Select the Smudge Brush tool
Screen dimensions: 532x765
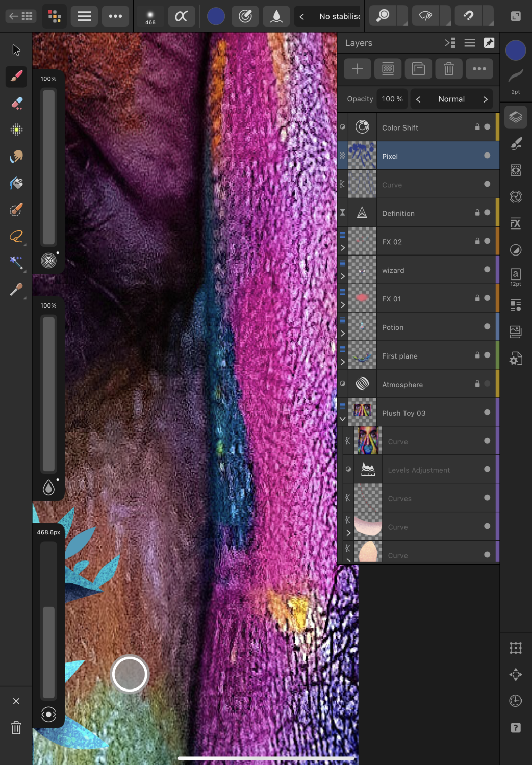point(16,156)
